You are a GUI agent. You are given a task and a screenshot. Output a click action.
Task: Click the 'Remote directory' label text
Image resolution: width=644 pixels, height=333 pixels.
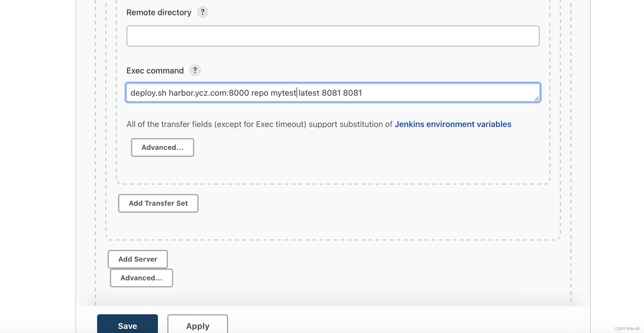click(159, 13)
